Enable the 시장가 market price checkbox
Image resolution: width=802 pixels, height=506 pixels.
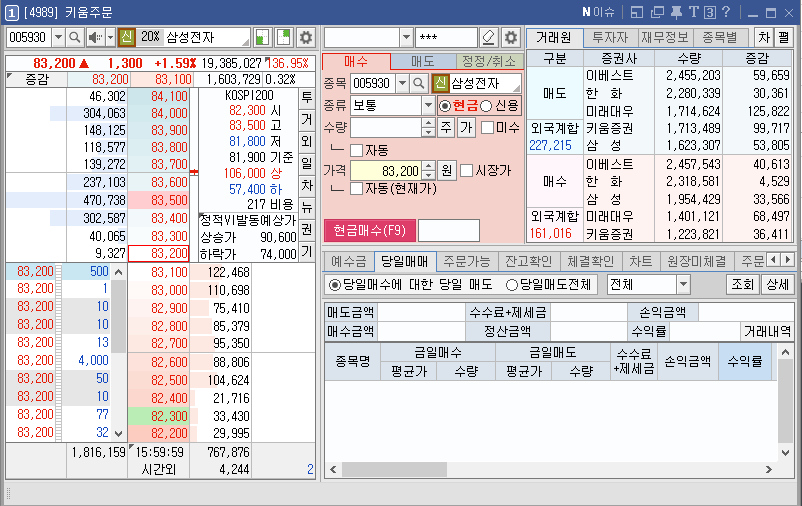coord(466,170)
